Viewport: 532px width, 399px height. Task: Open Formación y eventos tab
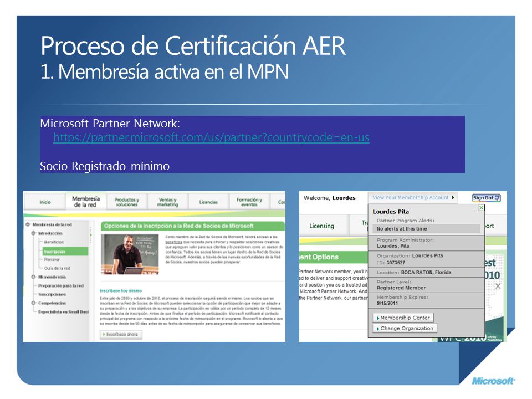point(249,202)
